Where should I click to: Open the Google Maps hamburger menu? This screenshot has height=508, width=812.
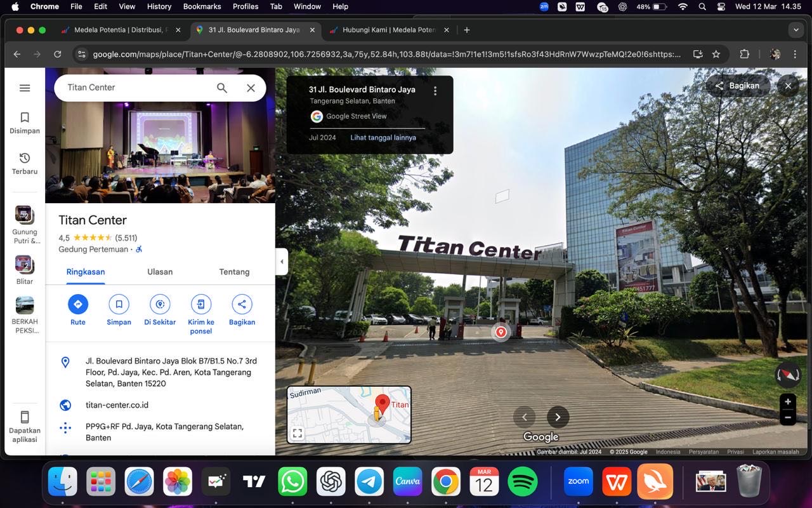pos(25,88)
